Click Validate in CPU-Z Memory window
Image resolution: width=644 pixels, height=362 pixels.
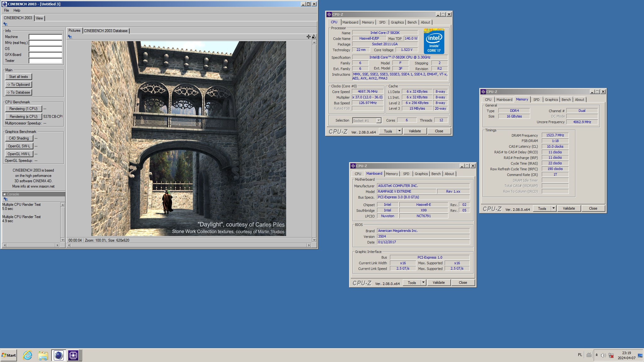(569, 208)
